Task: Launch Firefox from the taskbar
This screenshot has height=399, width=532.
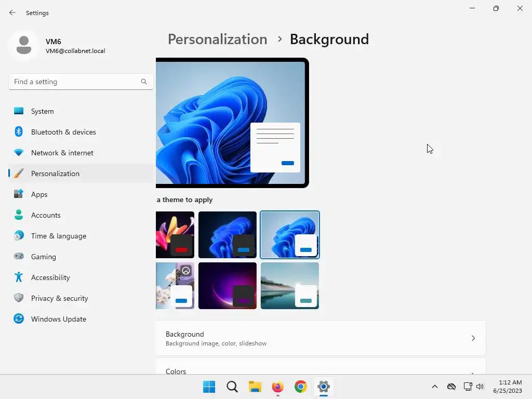Action: pos(277,387)
